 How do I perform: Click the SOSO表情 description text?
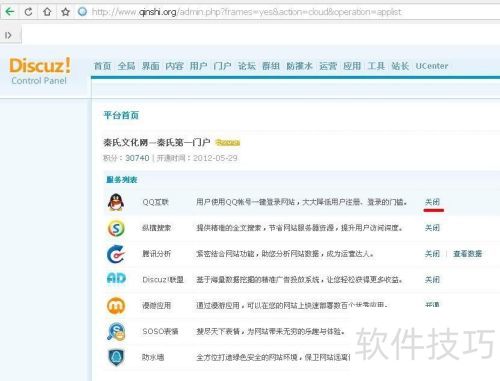click(x=271, y=331)
